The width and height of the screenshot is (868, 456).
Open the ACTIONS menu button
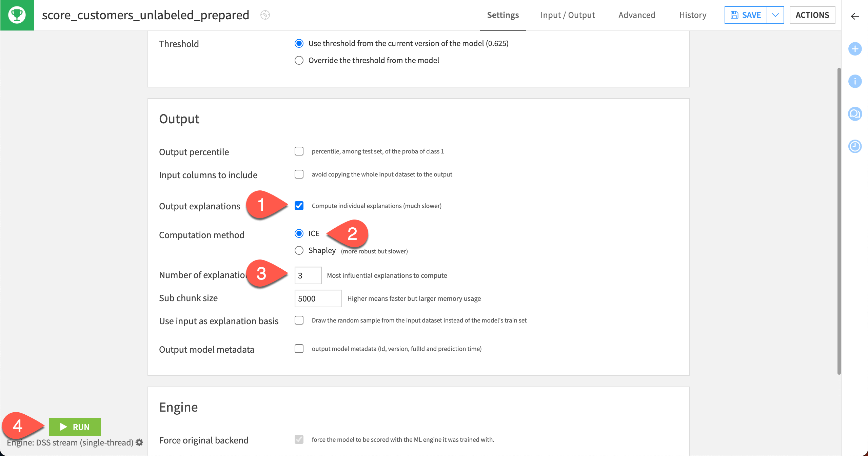pos(812,15)
